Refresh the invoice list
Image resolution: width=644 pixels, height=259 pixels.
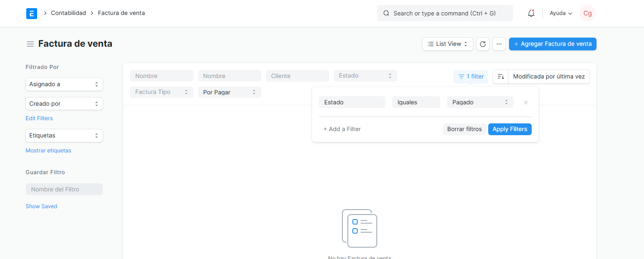483,44
